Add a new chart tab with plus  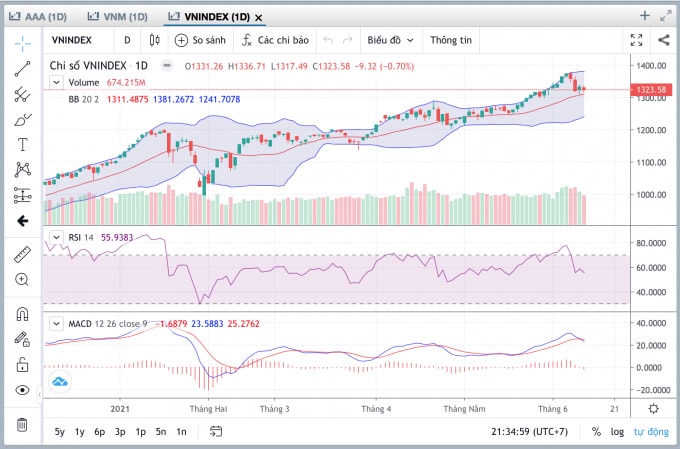pos(645,16)
